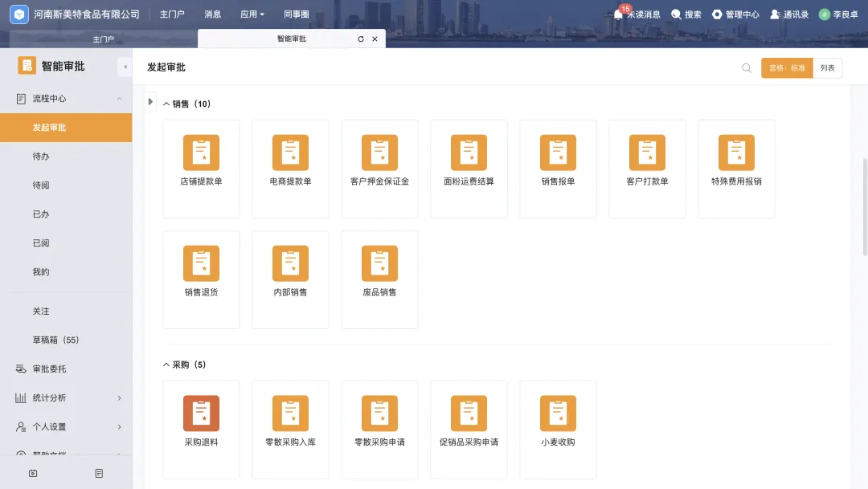Click the vertical scrollbar on the right
Screen dimensions: 868x489
865,207
